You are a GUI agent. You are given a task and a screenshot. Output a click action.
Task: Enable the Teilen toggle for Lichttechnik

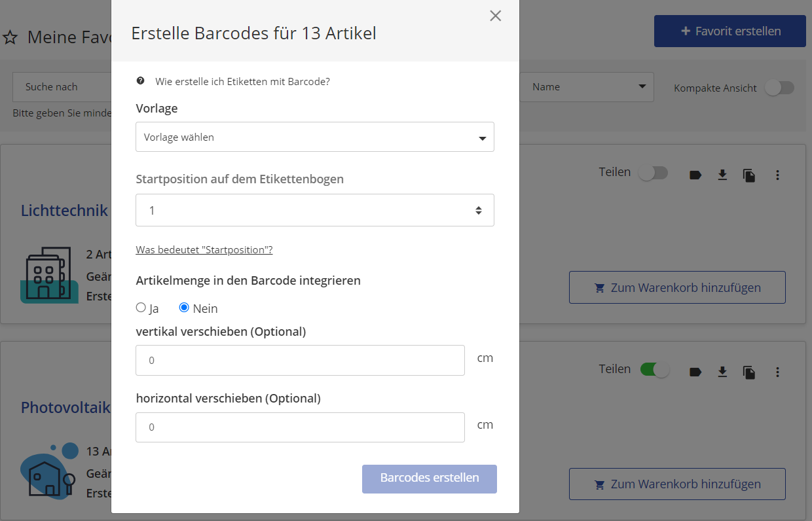click(x=653, y=172)
